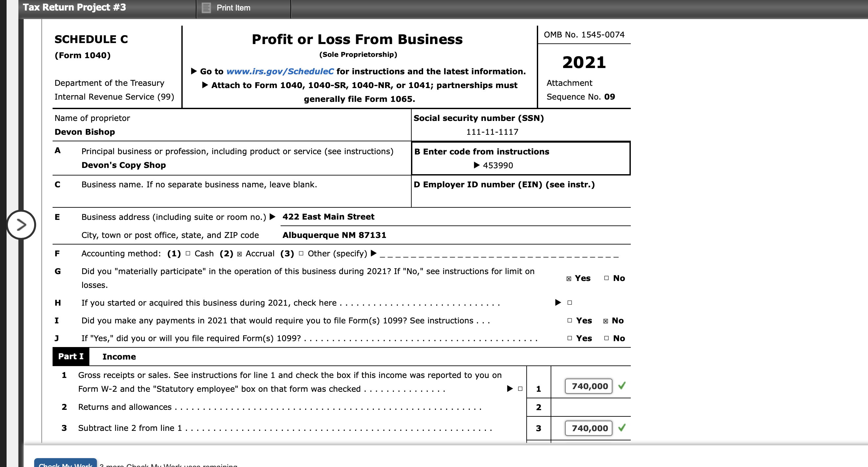Open the www.irs.gov/ScheduleC instructions link

(280, 71)
